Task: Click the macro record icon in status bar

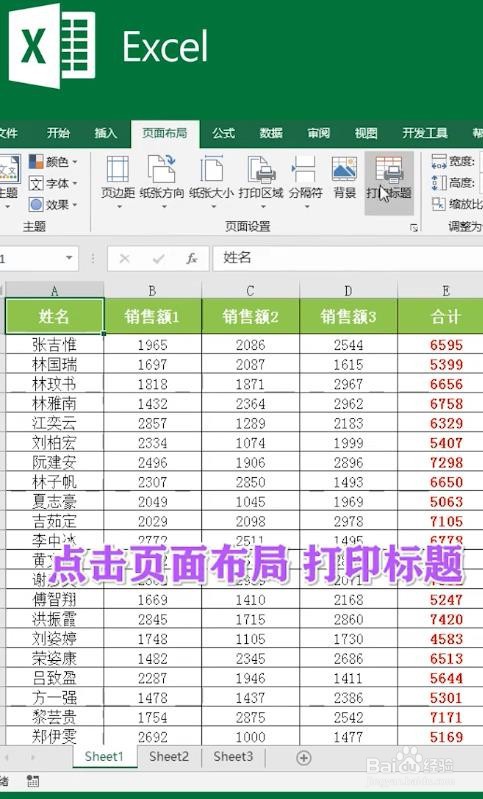Action: coord(33,781)
